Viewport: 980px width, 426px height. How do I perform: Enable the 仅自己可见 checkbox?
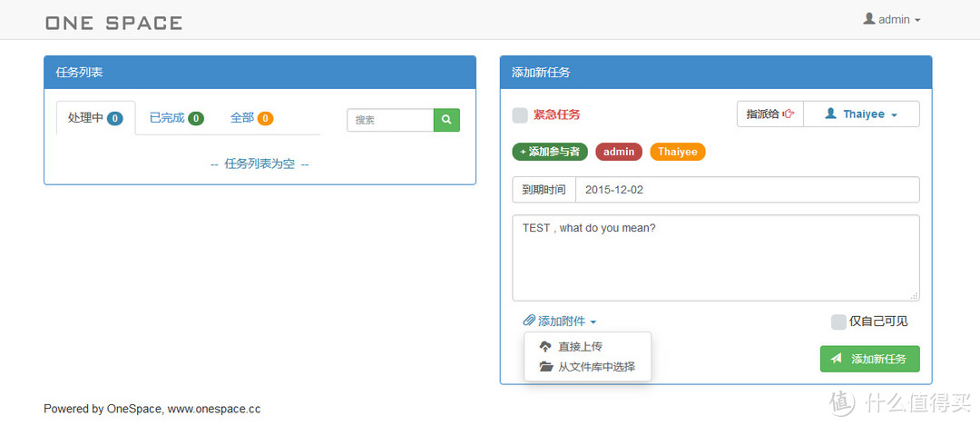tap(838, 322)
